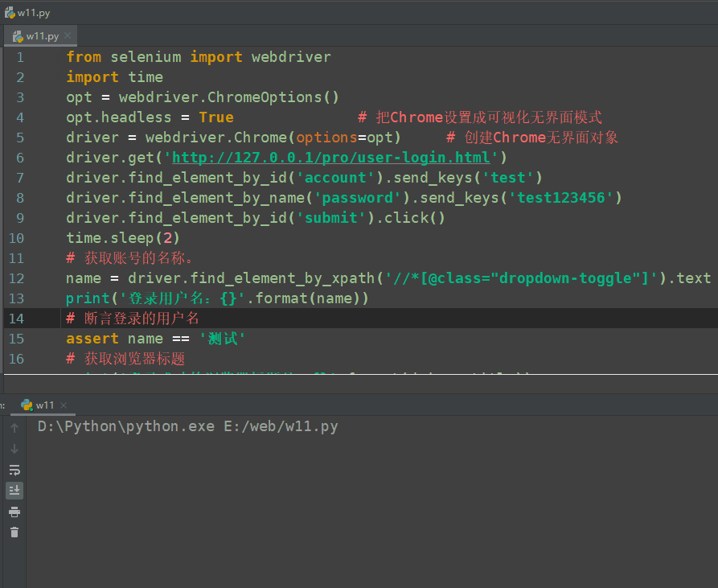Select the w11.py editor tab
The image size is (718, 588).
click(40, 35)
